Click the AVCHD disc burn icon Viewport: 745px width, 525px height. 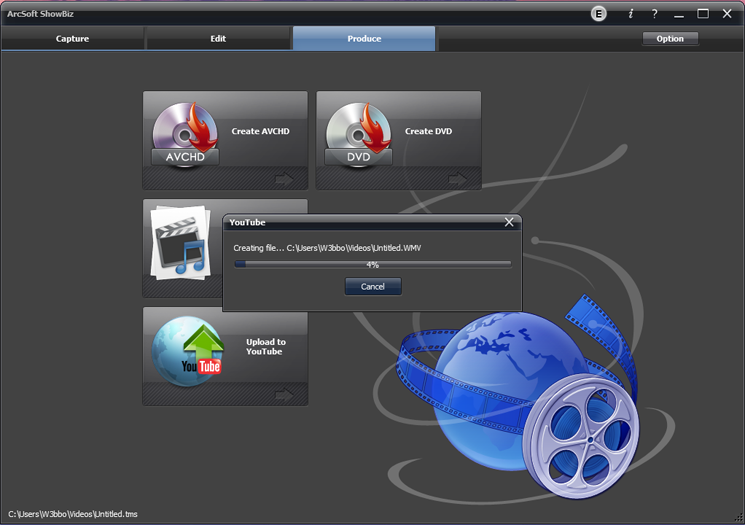185,134
